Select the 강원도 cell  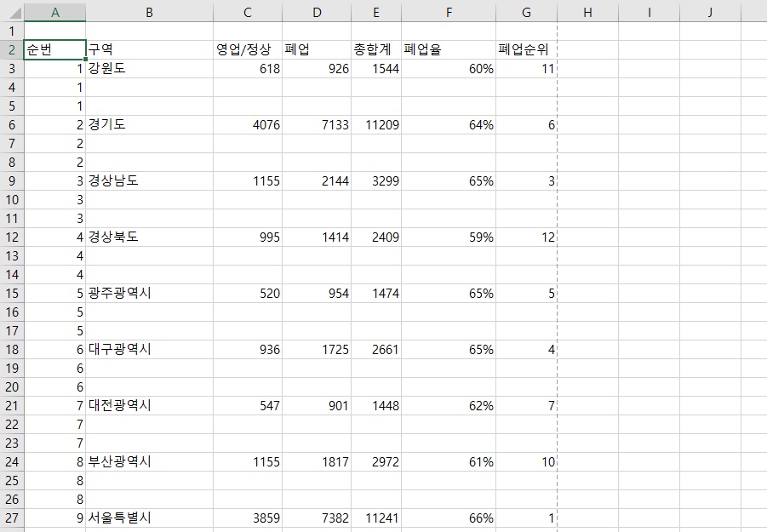click(149, 68)
